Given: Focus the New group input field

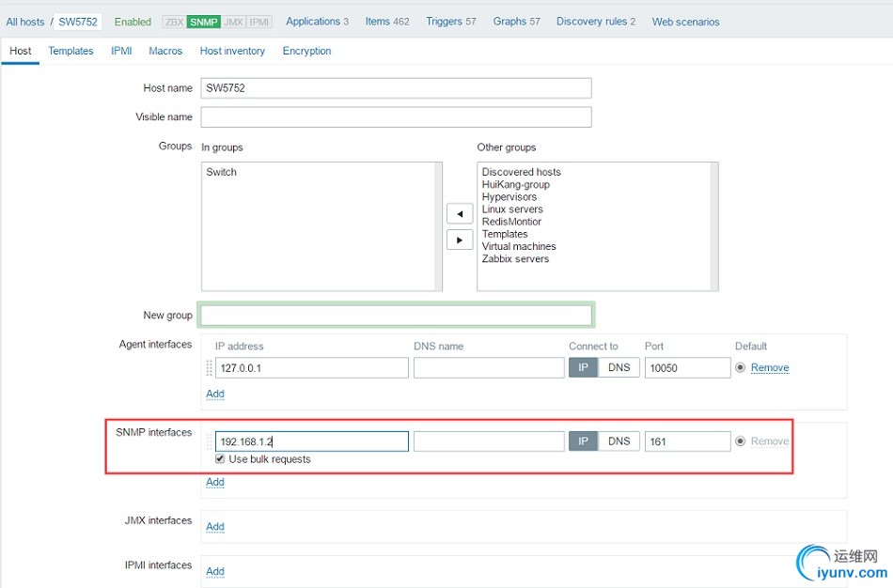Looking at the screenshot, I should (x=396, y=315).
